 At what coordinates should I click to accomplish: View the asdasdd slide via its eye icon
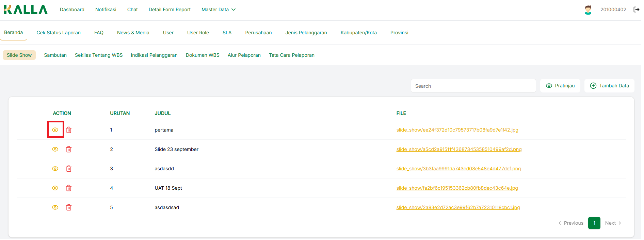55,169
